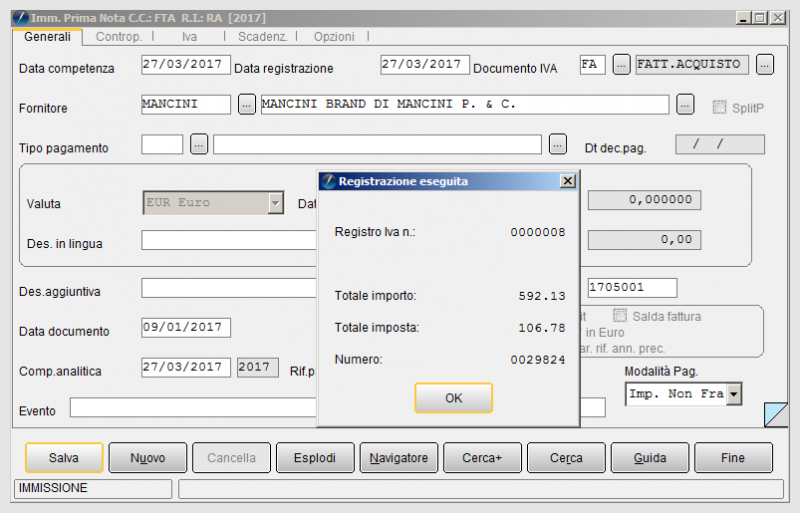
Task: Click the Fornitore code field
Action: (186, 105)
